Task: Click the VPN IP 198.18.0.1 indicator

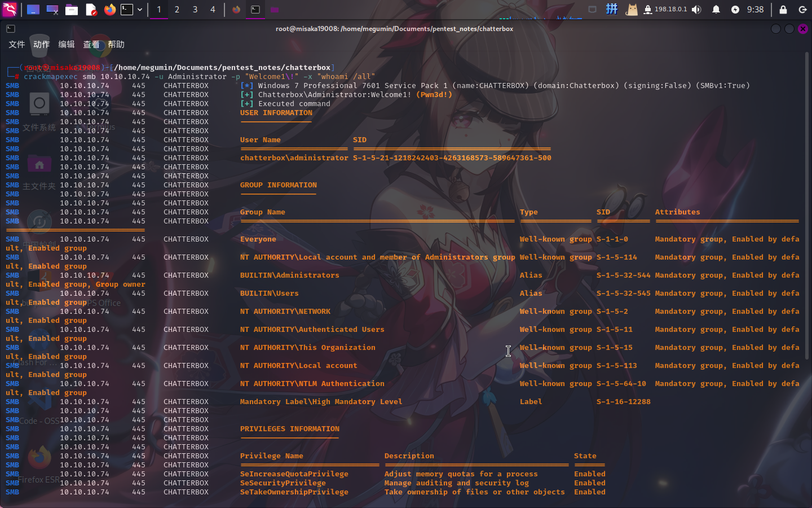Action: (x=666, y=10)
